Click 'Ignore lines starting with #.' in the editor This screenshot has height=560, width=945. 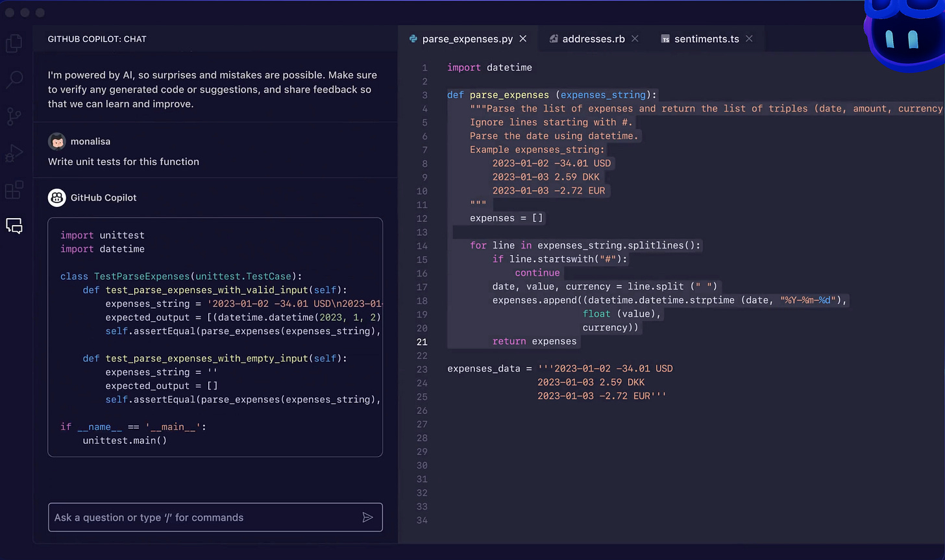point(551,122)
